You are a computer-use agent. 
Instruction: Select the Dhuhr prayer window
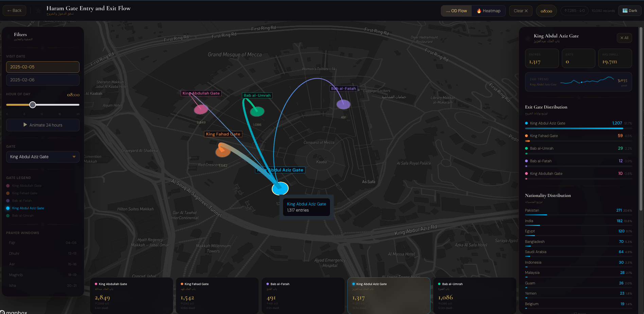pos(43,253)
